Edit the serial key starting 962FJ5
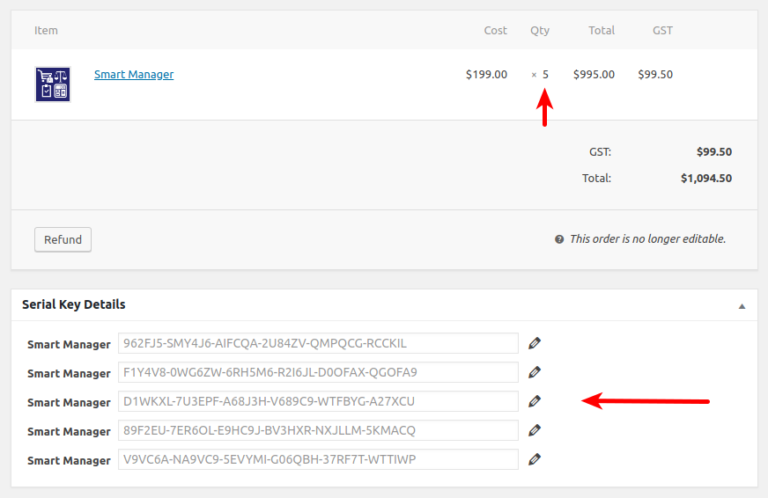768x498 pixels. click(534, 343)
